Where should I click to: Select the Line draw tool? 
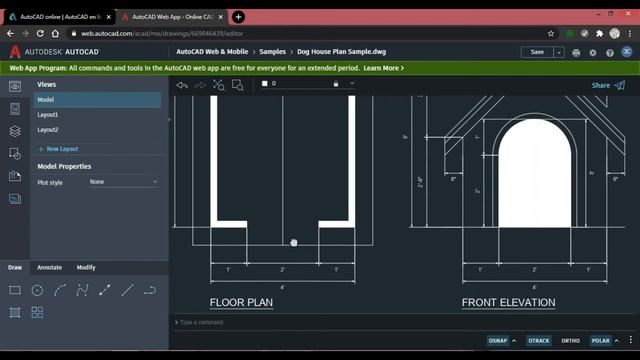(127, 290)
